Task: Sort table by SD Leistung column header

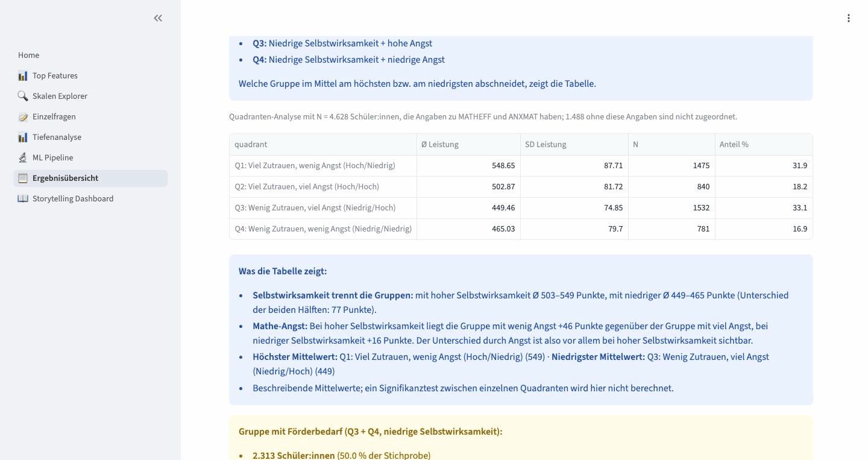Action: coord(574,145)
